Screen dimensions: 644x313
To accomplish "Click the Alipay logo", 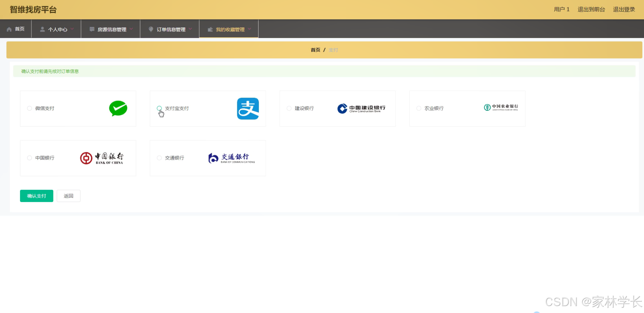I will [x=248, y=109].
